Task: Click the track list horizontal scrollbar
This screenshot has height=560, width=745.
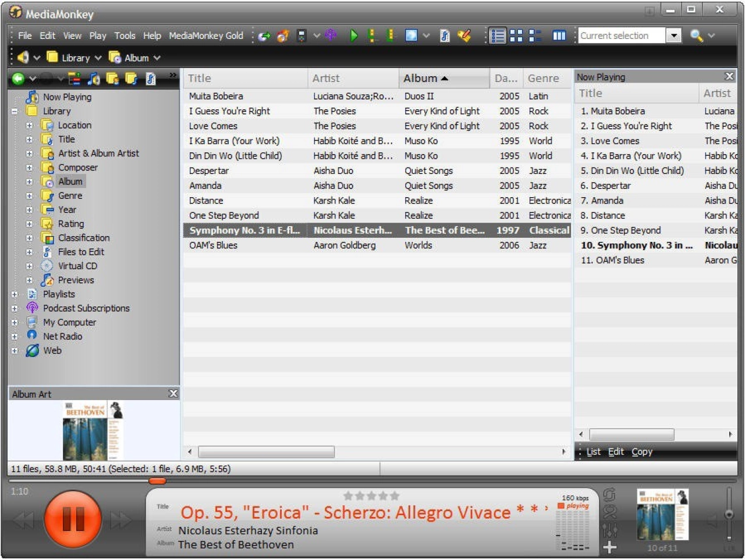Action: 266,452
